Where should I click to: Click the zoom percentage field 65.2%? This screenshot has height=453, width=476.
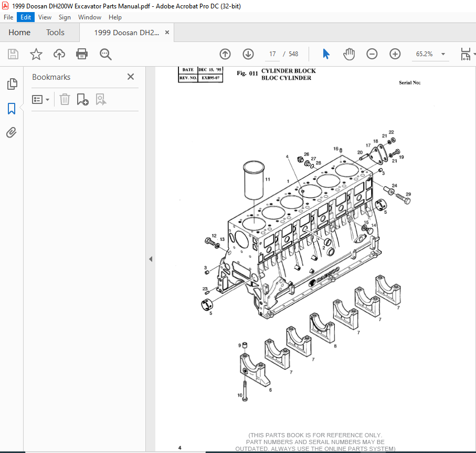point(424,54)
